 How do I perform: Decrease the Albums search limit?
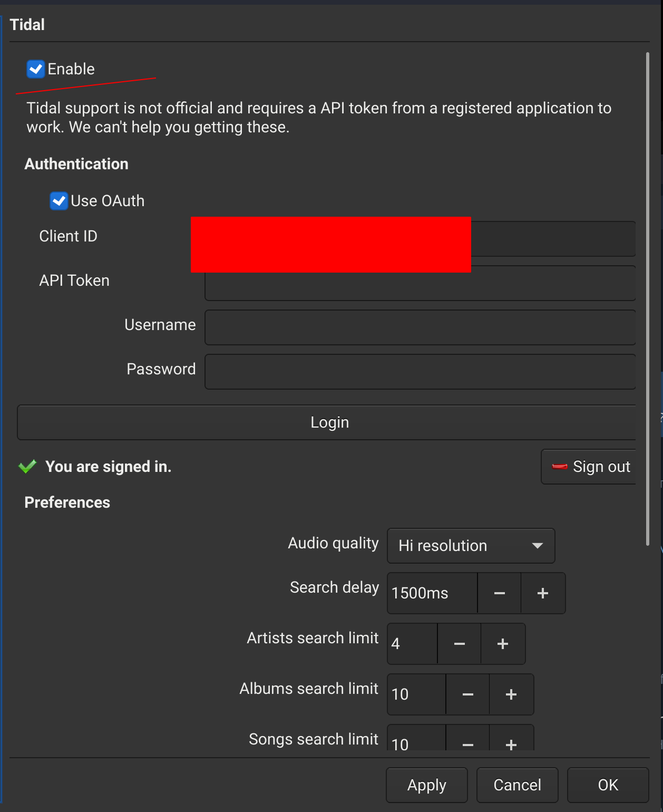468,694
